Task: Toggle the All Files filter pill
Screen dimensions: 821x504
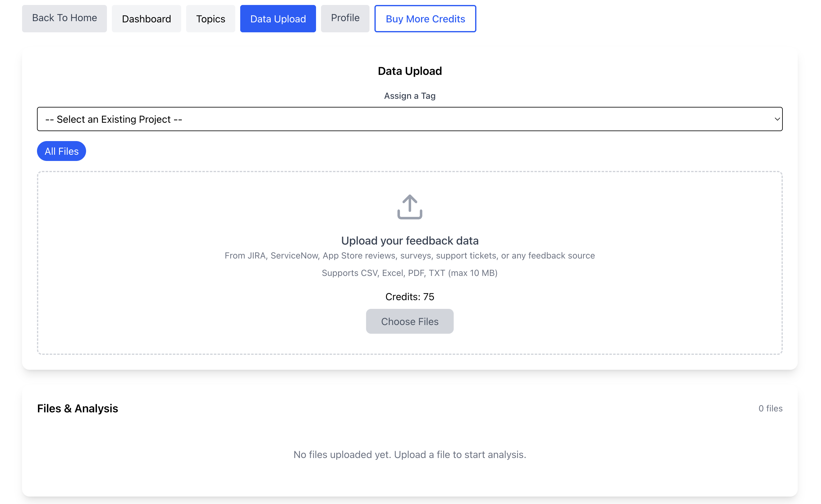Action: point(61,151)
